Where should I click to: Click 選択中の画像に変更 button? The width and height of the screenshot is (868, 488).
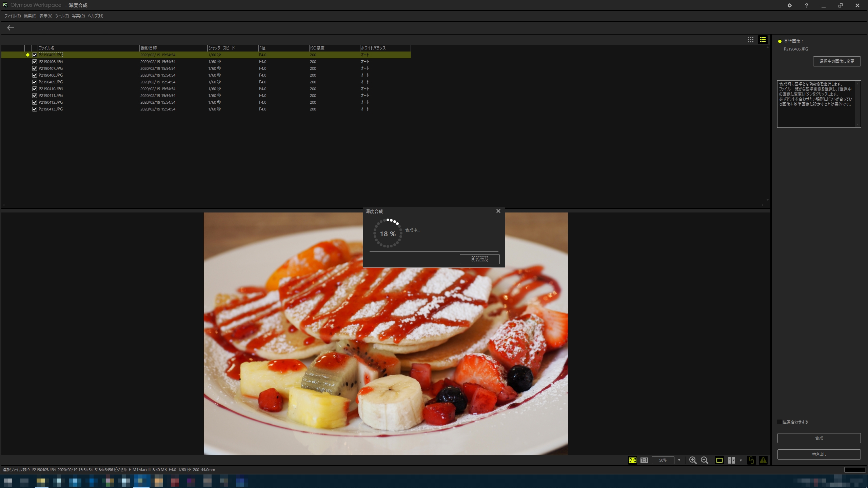point(837,61)
